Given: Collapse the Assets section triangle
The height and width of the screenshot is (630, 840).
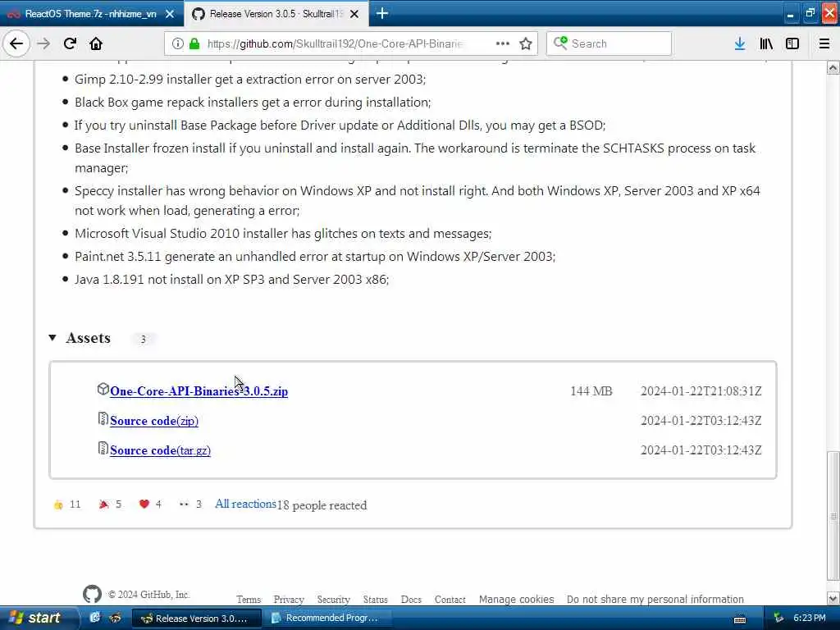Looking at the screenshot, I should (52, 337).
